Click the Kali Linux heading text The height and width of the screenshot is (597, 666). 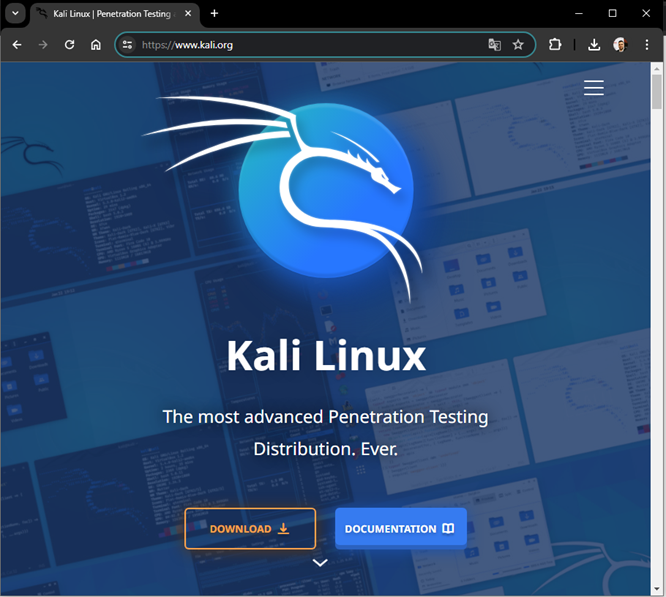point(326,356)
